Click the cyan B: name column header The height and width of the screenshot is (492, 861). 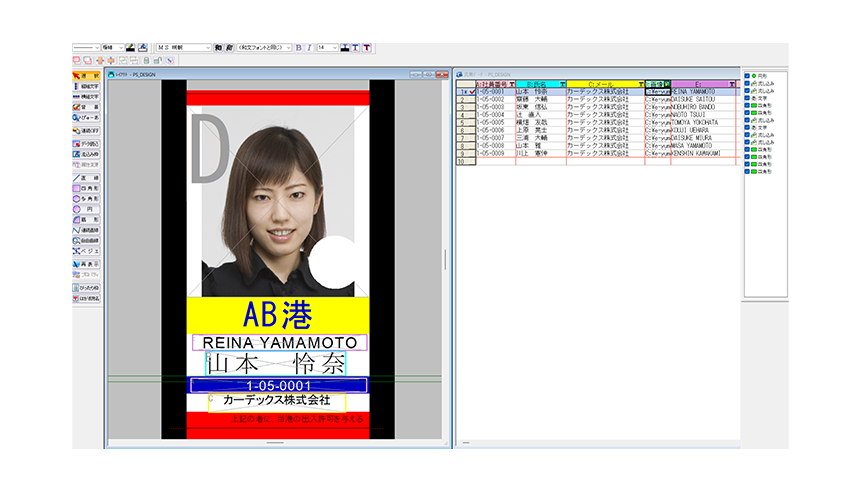(x=539, y=84)
